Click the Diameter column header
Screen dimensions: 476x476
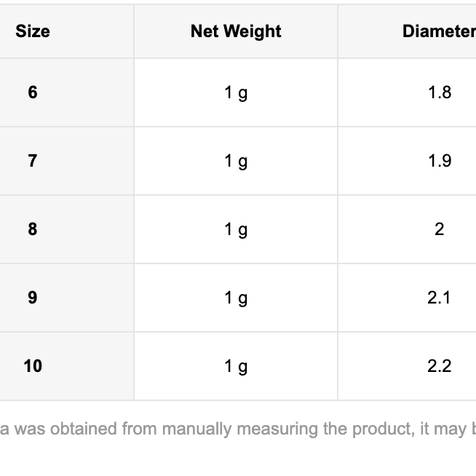pyautogui.click(x=438, y=31)
